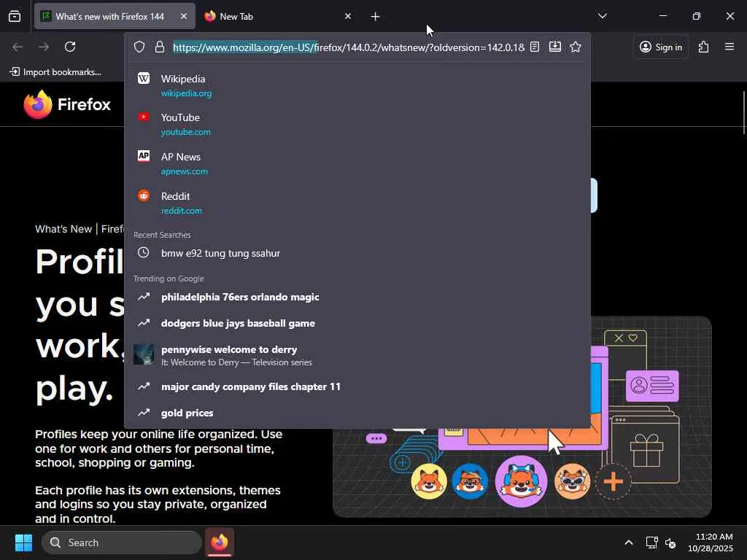The width and height of the screenshot is (747, 560).
Task: Click AP News favicon icon
Action: tap(144, 156)
